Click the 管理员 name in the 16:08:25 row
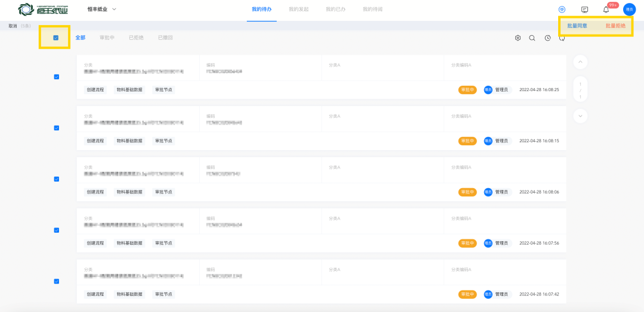The height and width of the screenshot is (312, 644). pyautogui.click(x=501, y=90)
